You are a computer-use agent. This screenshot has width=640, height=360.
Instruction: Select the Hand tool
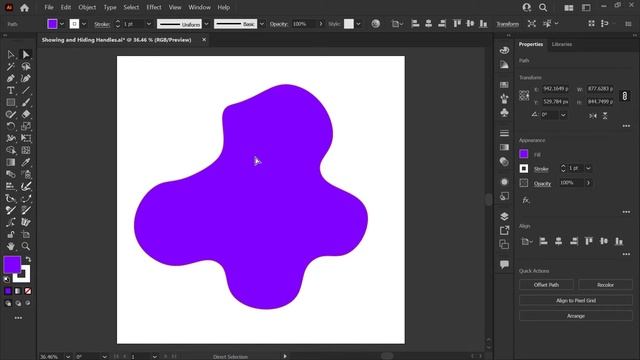pos(11,246)
